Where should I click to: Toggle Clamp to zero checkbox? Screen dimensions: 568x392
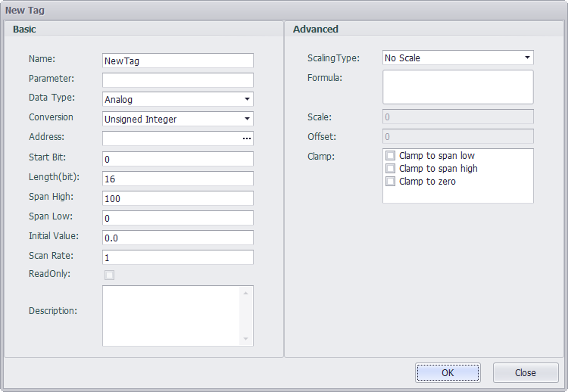[x=391, y=182]
